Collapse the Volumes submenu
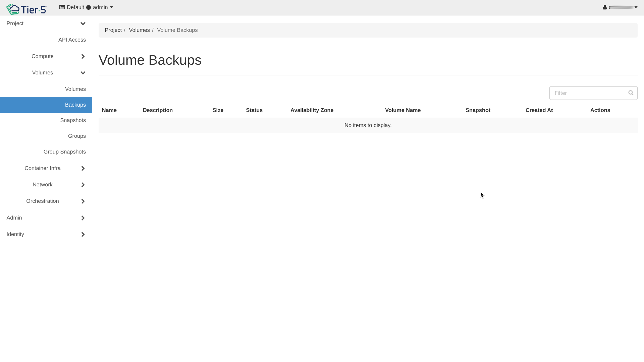The width and height of the screenshot is (644, 362). (x=83, y=73)
